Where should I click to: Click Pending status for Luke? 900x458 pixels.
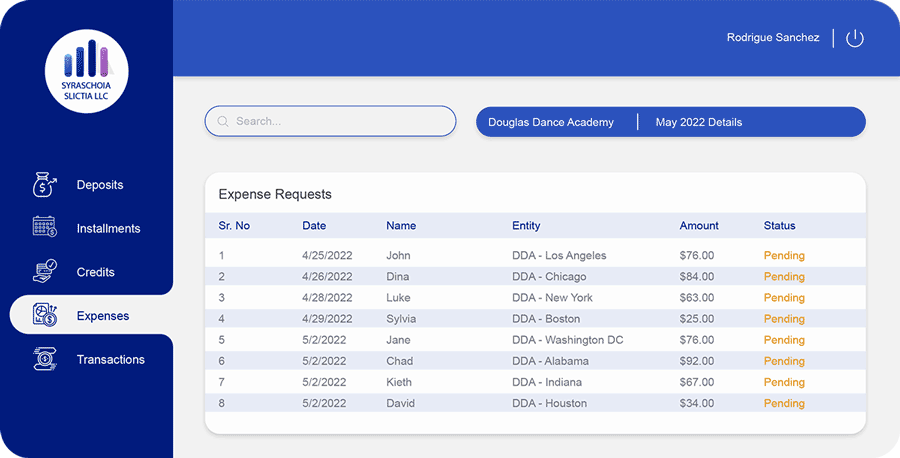pos(784,298)
